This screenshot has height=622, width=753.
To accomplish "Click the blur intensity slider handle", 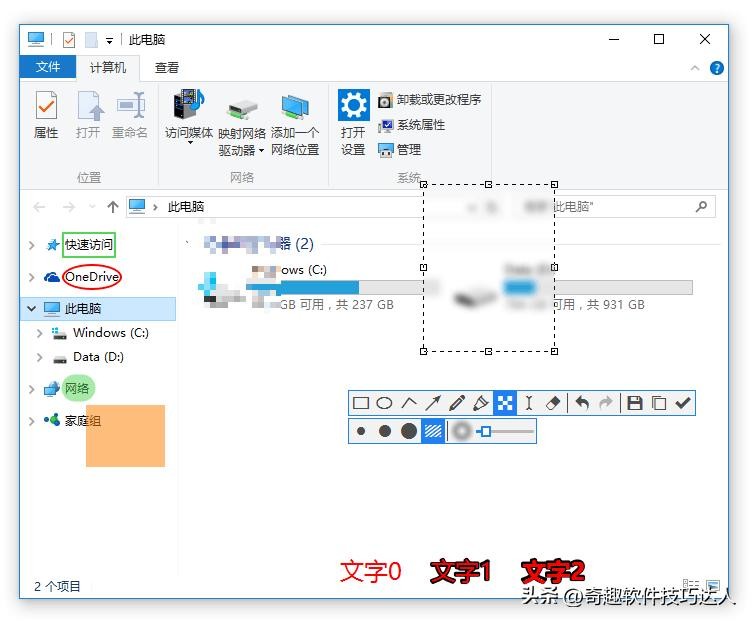I will click(485, 431).
